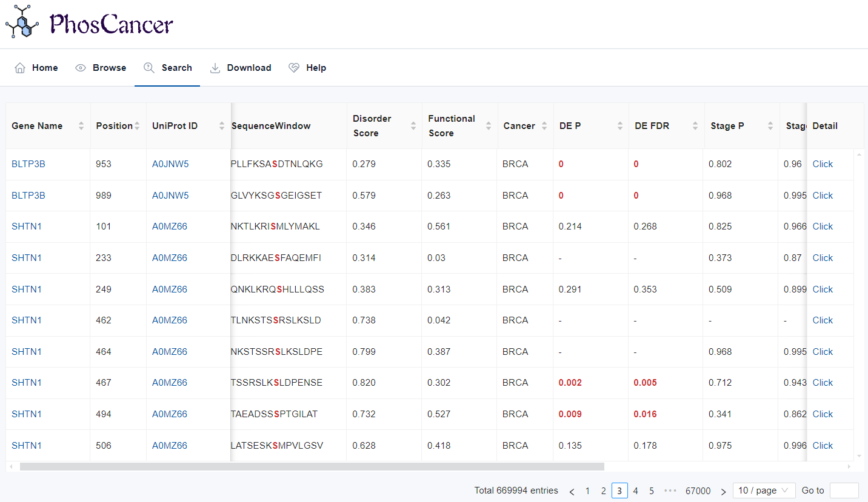Click the horizontal table scrollbar thumb

tap(312, 467)
